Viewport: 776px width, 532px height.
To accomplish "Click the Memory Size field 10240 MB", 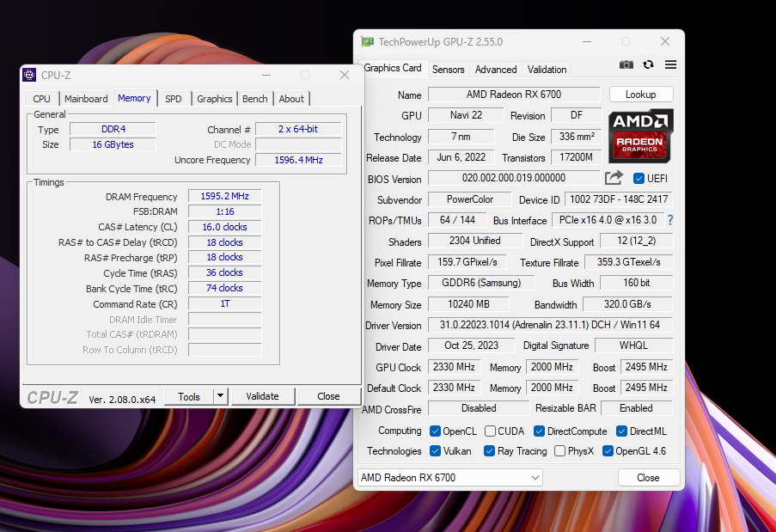I will [468, 304].
